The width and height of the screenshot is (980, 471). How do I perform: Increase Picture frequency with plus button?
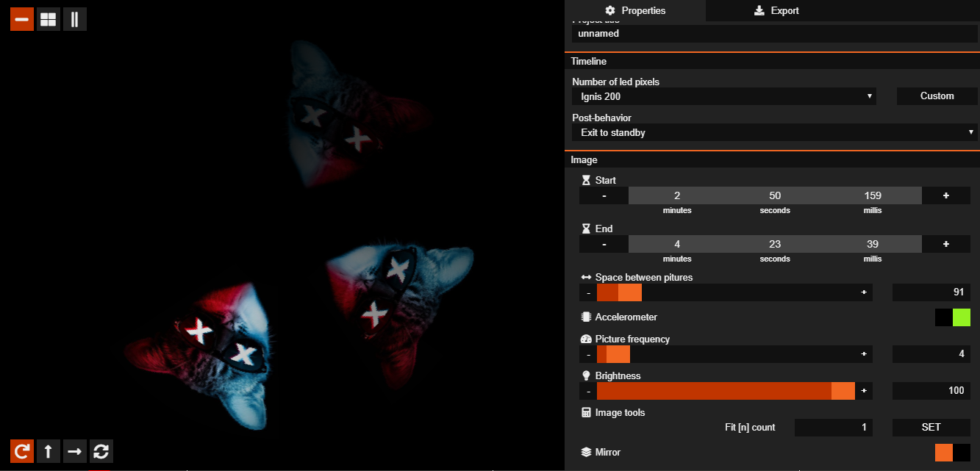[864, 354]
